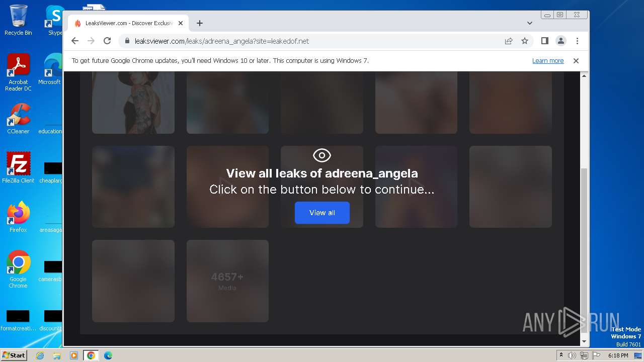The image size is (644, 362).
Task: Click the 4657+ Media thumbnail
Action: 227,281
